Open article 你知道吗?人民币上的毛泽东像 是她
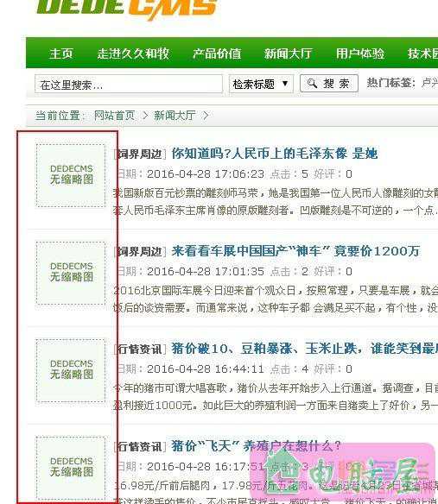Viewport: 438px width, 504px height. pos(274,154)
